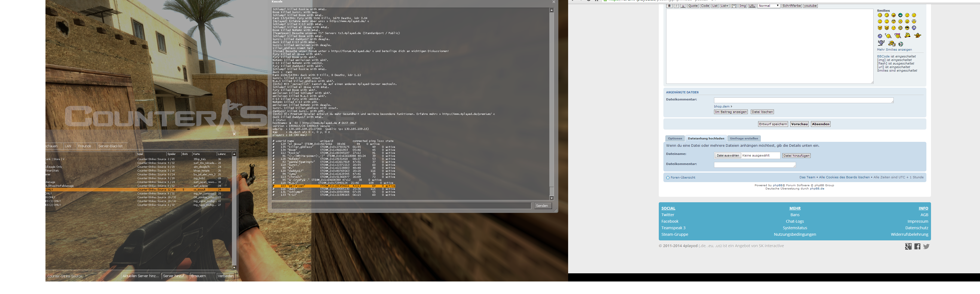The image size is (980, 294).
Task: Click Im Beitrag anzeigen button
Action: 731,112
